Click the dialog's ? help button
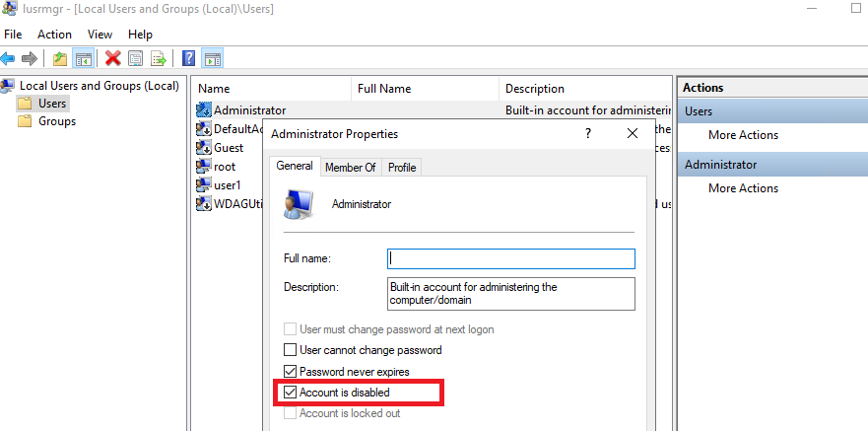This screenshot has width=868, height=431. click(588, 133)
